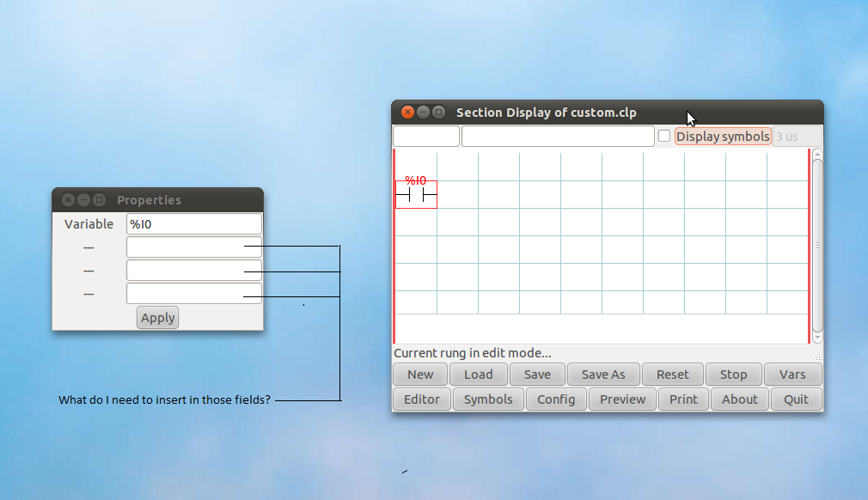Show the About dialog
Viewport: 868px width, 500px height.
click(740, 399)
